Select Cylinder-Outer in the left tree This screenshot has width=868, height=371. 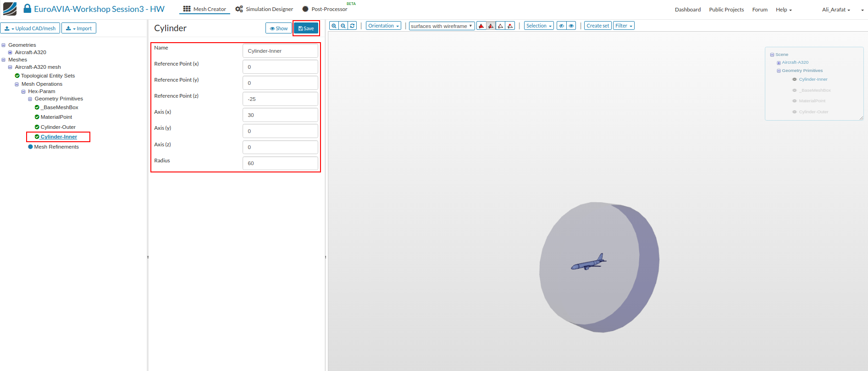click(58, 127)
